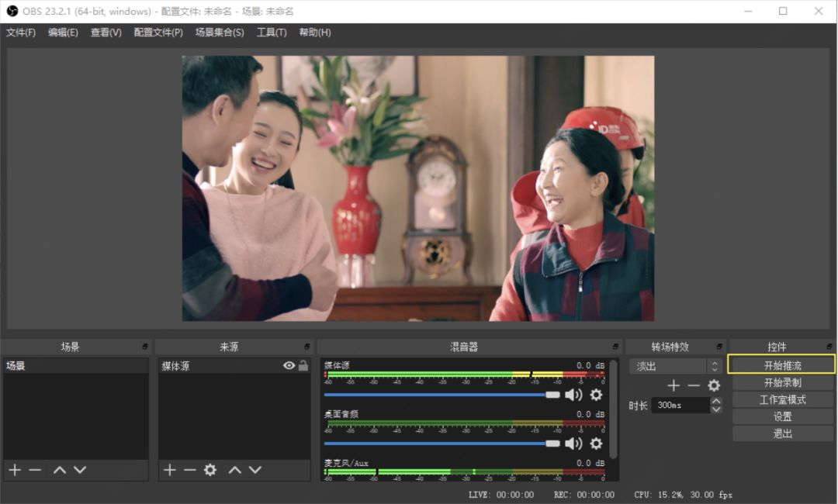Image resolution: width=838 pixels, height=504 pixels.
Task: Open the 工具(T) menu
Action: 272,33
